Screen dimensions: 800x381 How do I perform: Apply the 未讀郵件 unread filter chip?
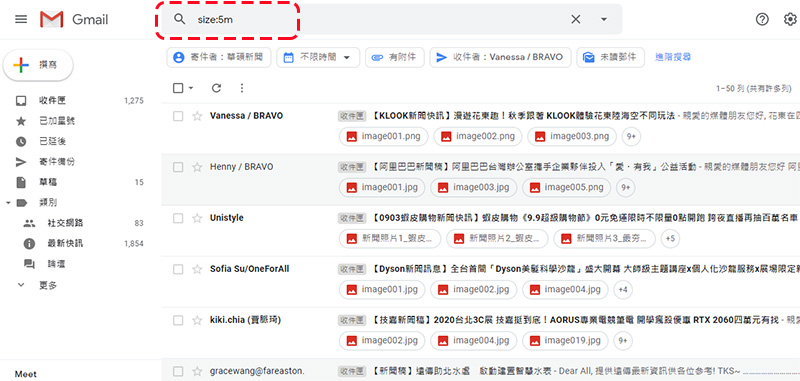(610, 58)
